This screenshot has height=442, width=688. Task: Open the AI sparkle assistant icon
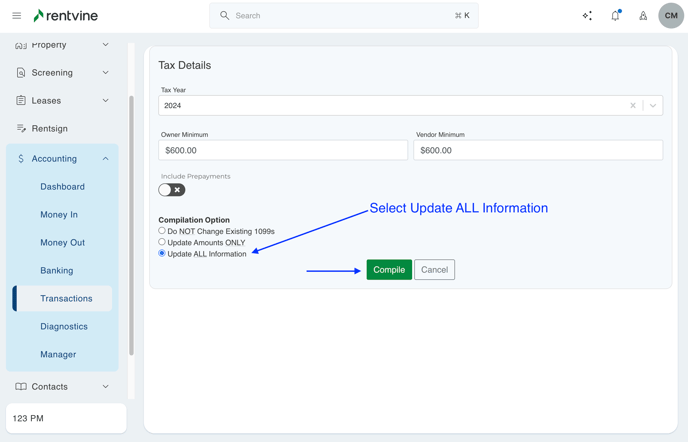[587, 16]
